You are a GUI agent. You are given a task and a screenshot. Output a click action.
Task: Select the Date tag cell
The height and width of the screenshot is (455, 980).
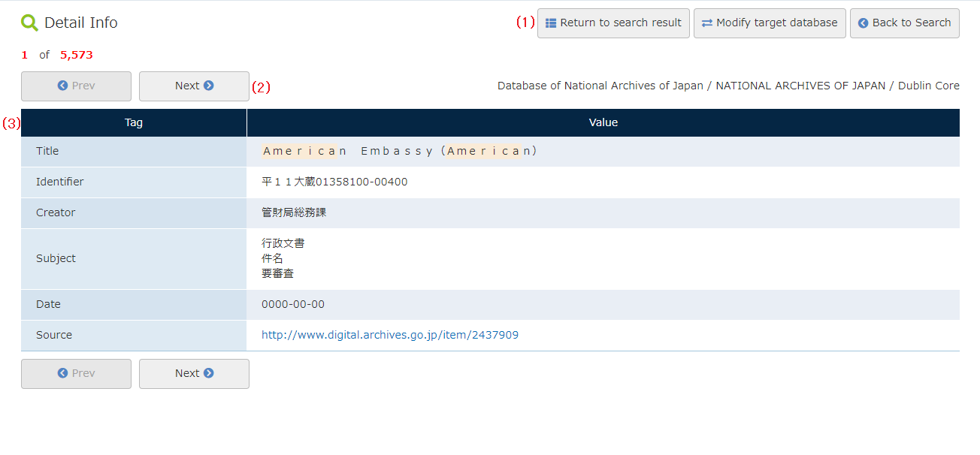point(134,305)
